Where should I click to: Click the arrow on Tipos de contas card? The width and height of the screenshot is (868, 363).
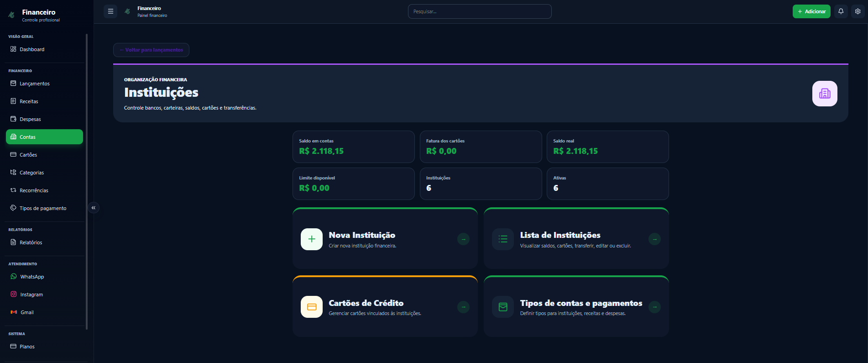point(654,307)
